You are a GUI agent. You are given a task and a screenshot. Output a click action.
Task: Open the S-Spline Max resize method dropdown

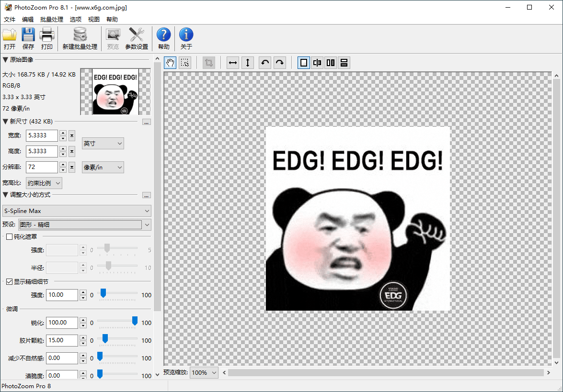point(77,211)
